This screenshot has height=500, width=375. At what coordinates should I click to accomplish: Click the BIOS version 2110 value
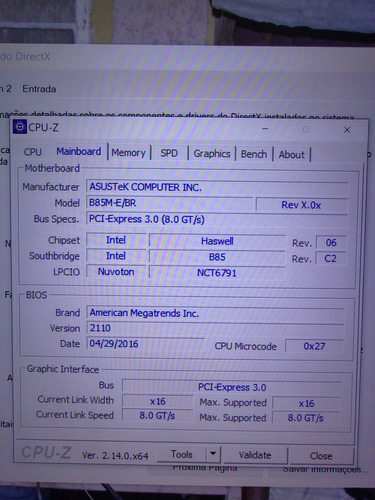215,328
